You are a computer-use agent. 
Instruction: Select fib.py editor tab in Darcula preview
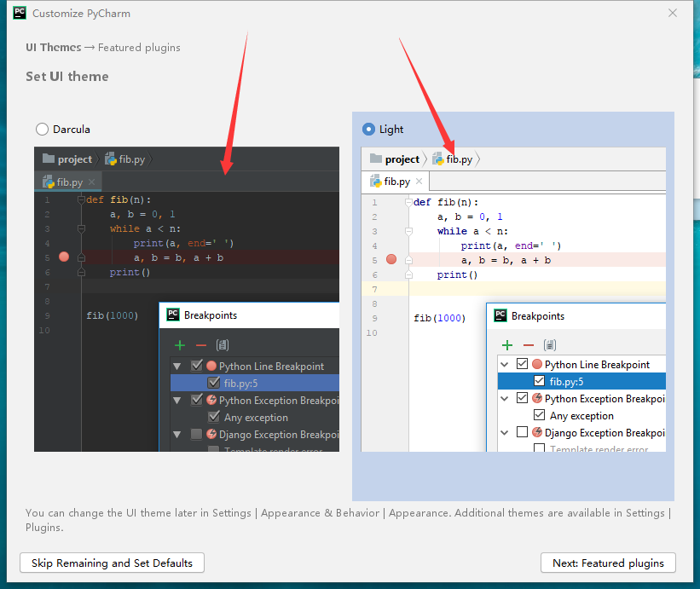pos(69,182)
